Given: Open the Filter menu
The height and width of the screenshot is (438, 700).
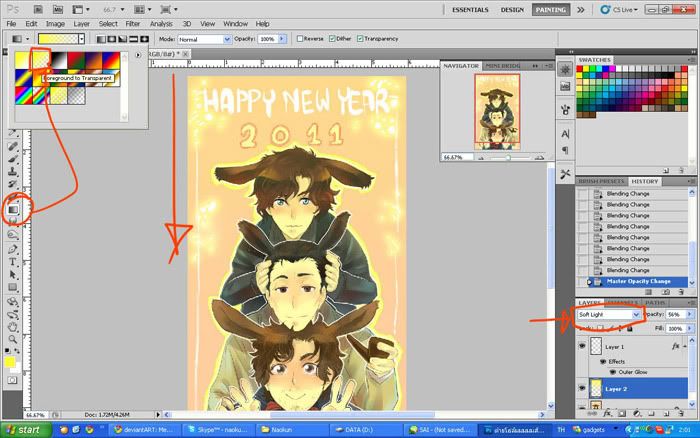Looking at the screenshot, I should click(x=132, y=22).
